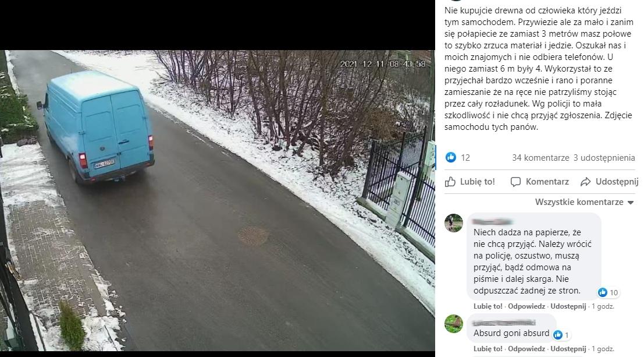Open the first commenter's profile avatar
Image resolution: width=644 pixels, height=357 pixels.
pyautogui.click(x=454, y=223)
